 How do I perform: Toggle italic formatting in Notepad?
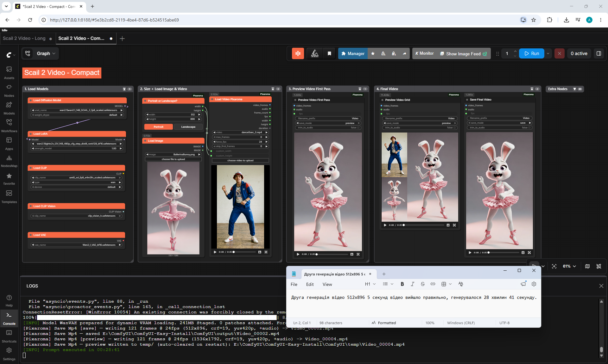(x=412, y=284)
